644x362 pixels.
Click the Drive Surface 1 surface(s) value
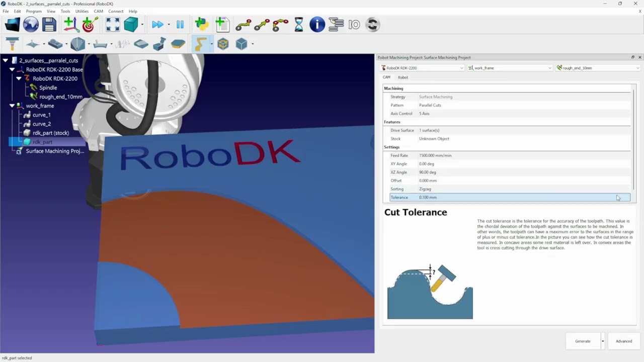coord(429,130)
